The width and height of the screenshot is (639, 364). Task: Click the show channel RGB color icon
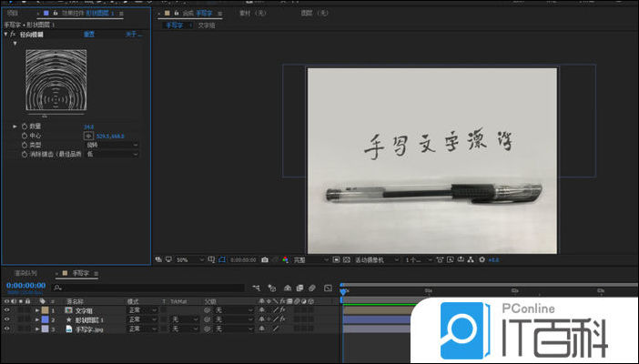[285, 260]
